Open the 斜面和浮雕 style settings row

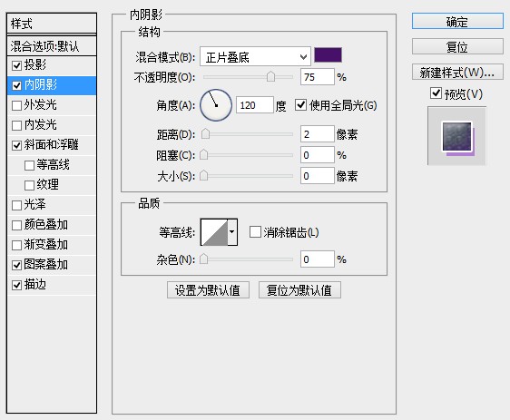52,145
